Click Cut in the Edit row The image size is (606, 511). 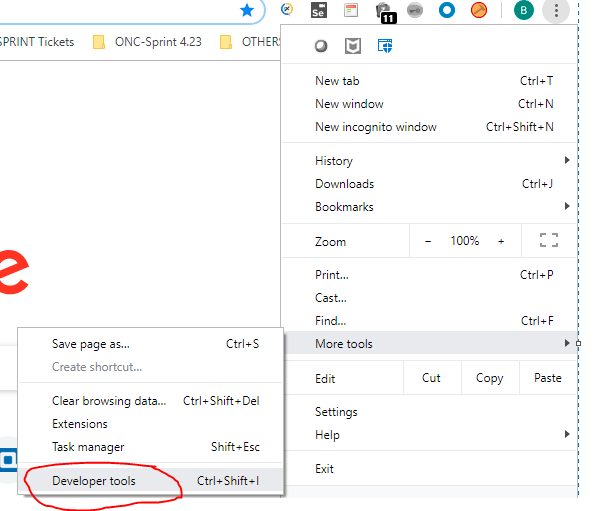(x=432, y=378)
